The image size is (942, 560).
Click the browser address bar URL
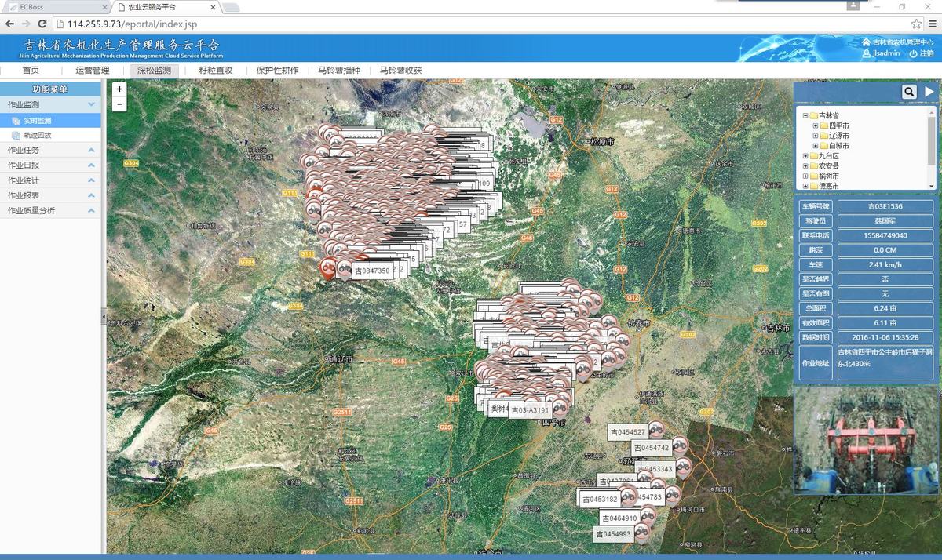pyautogui.click(x=132, y=24)
